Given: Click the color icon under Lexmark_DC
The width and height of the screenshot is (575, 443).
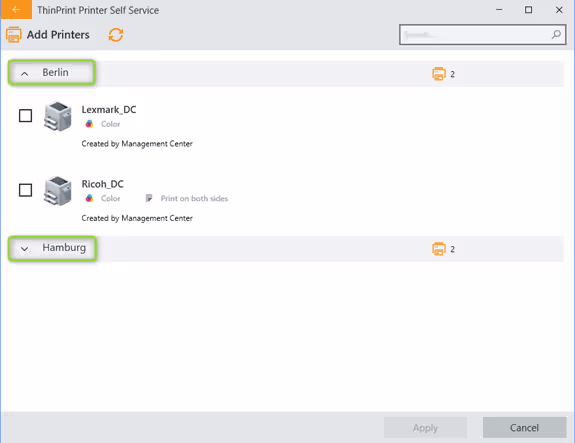Looking at the screenshot, I should point(89,124).
